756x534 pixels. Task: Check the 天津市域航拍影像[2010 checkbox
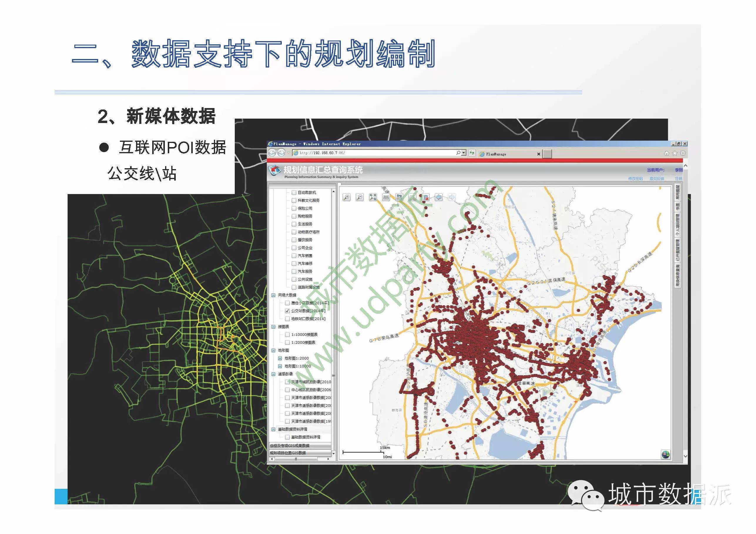(287, 382)
